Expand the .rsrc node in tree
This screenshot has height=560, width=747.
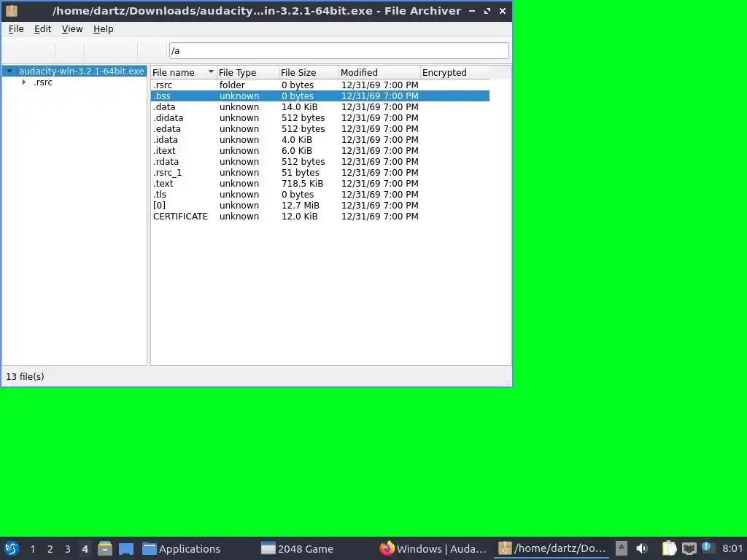[x=24, y=82]
